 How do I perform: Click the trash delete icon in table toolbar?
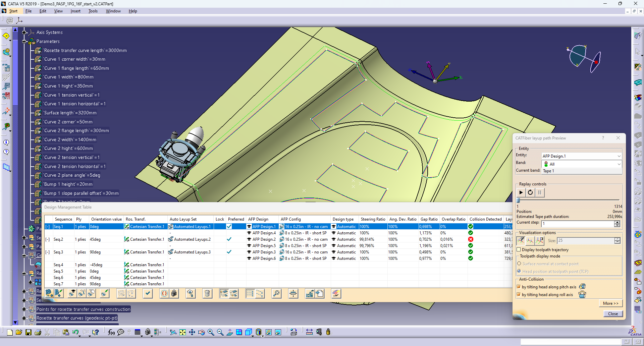pyautogui.click(x=207, y=294)
